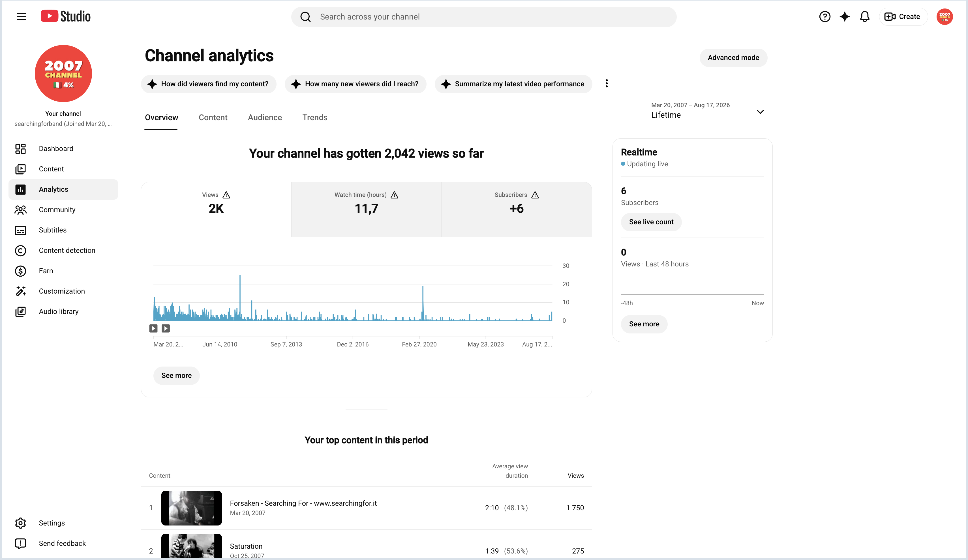Expand the Lifetime date range dropdown
This screenshot has height=560, width=968.
708,111
